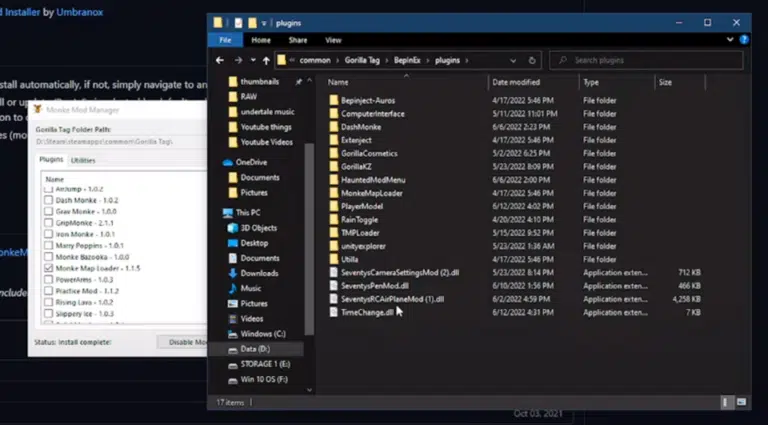This screenshot has height=425, width=768.
Task: Select the 3D Objects sidebar icon
Action: (233, 228)
